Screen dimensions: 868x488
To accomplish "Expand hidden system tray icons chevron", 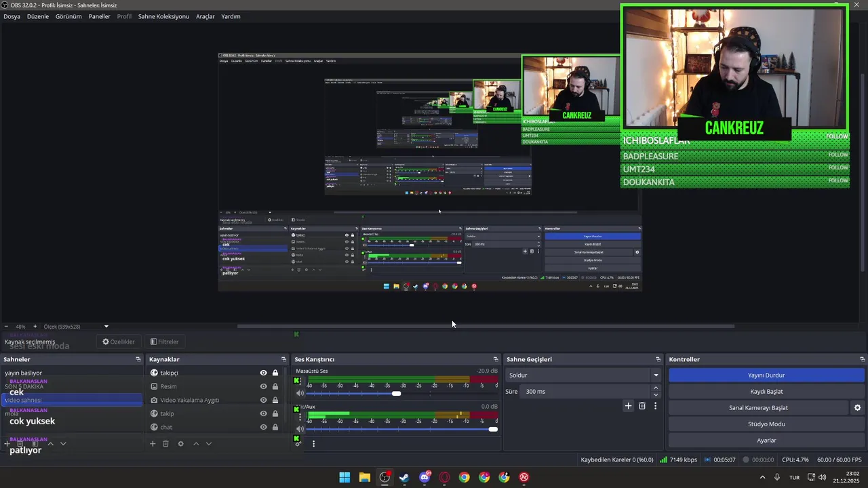I will (762, 477).
